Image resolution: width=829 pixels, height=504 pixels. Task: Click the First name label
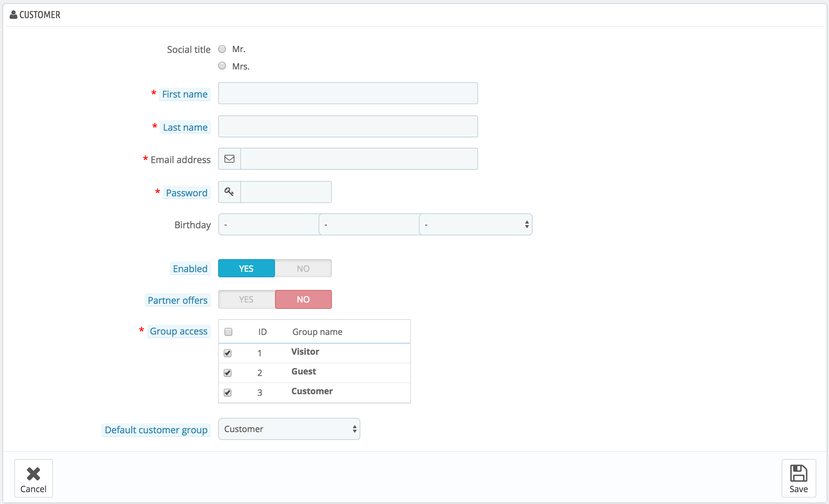(185, 94)
